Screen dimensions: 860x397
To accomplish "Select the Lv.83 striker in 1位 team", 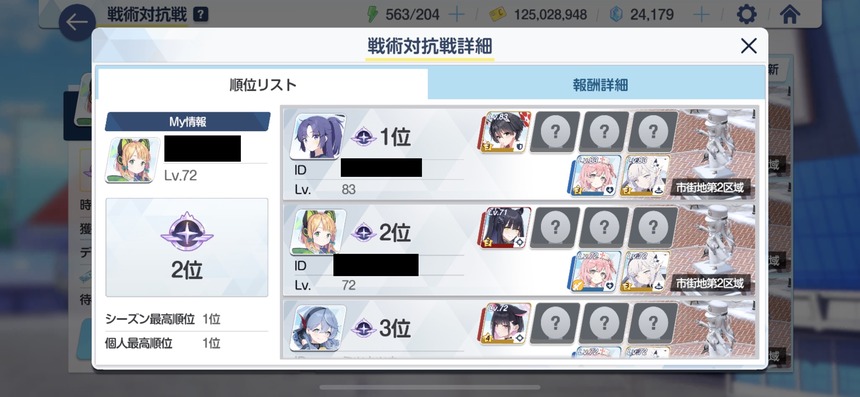I will click(505, 132).
